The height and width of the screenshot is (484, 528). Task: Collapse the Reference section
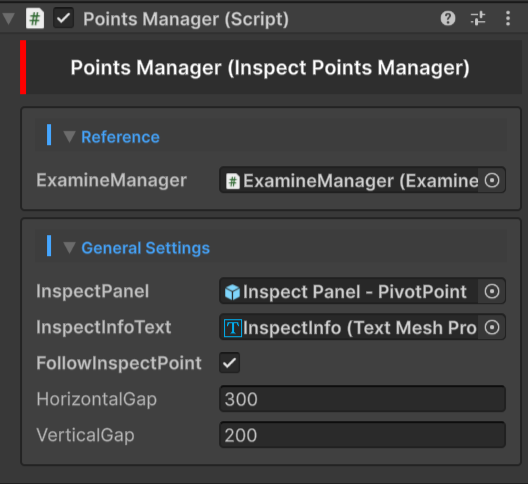tap(69, 137)
